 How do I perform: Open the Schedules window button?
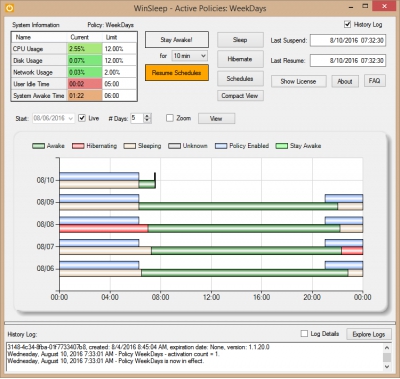[240, 79]
